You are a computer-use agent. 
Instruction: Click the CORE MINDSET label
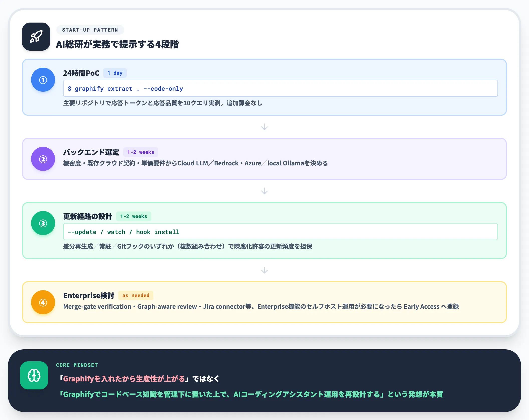tap(77, 365)
